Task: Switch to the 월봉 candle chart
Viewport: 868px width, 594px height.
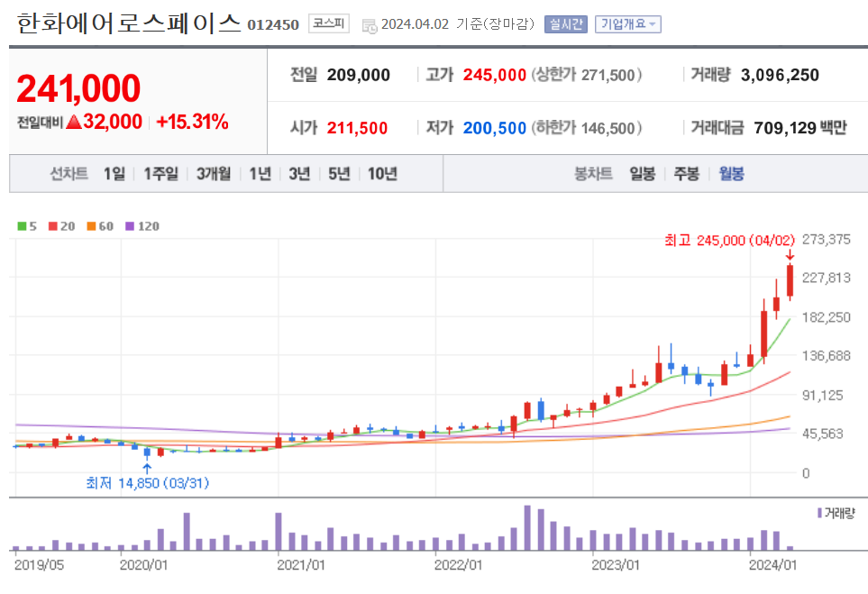Action: tap(731, 174)
